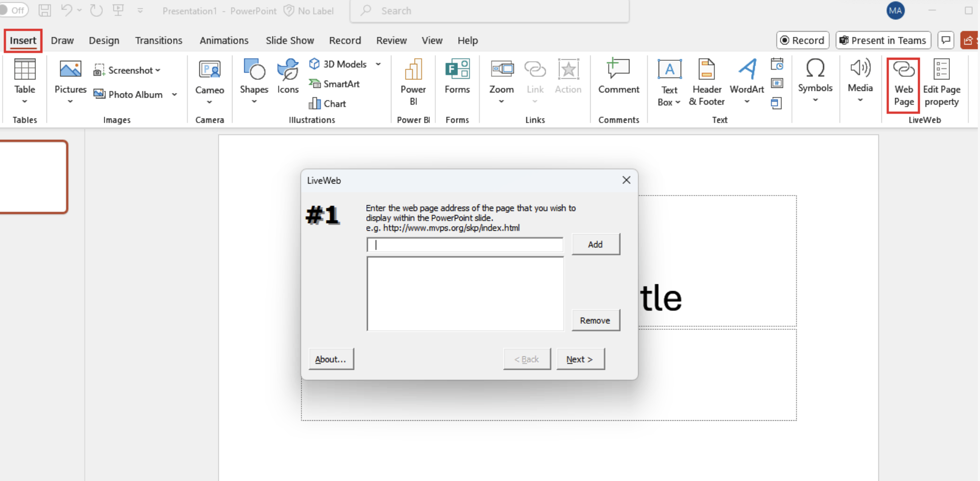Go to the Animations tab

coord(224,40)
